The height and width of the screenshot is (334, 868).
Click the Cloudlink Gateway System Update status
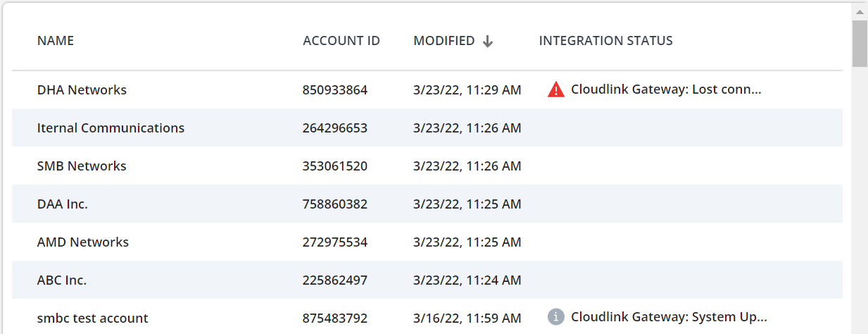[x=668, y=318]
